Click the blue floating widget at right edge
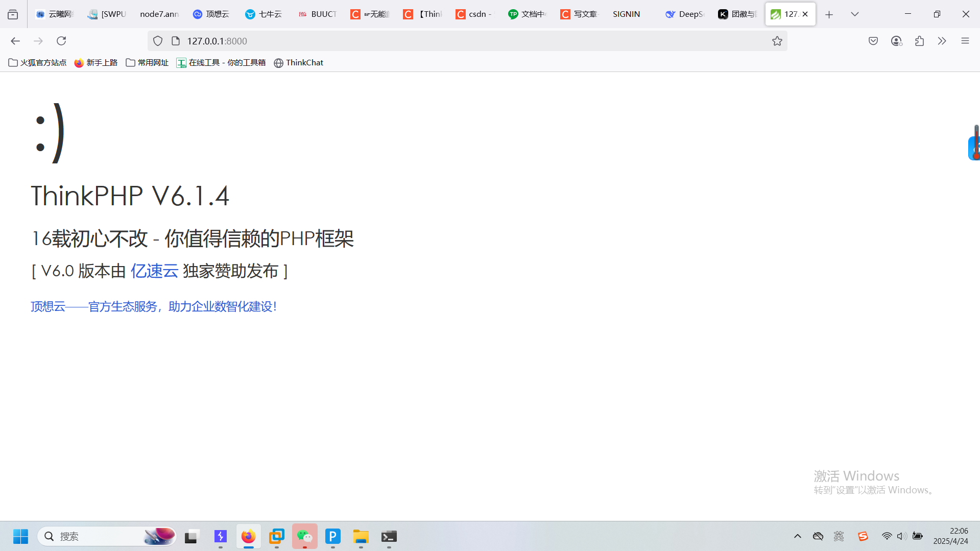This screenshot has width=980, height=551. [974, 148]
